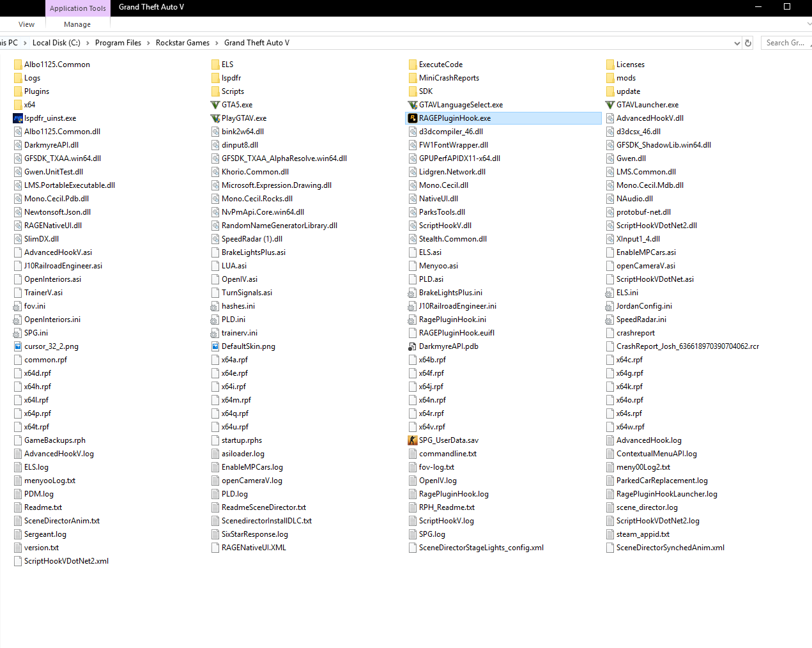Select Newtonsoft.Json.dll file name
812x648 pixels.
(x=57, y=212)
